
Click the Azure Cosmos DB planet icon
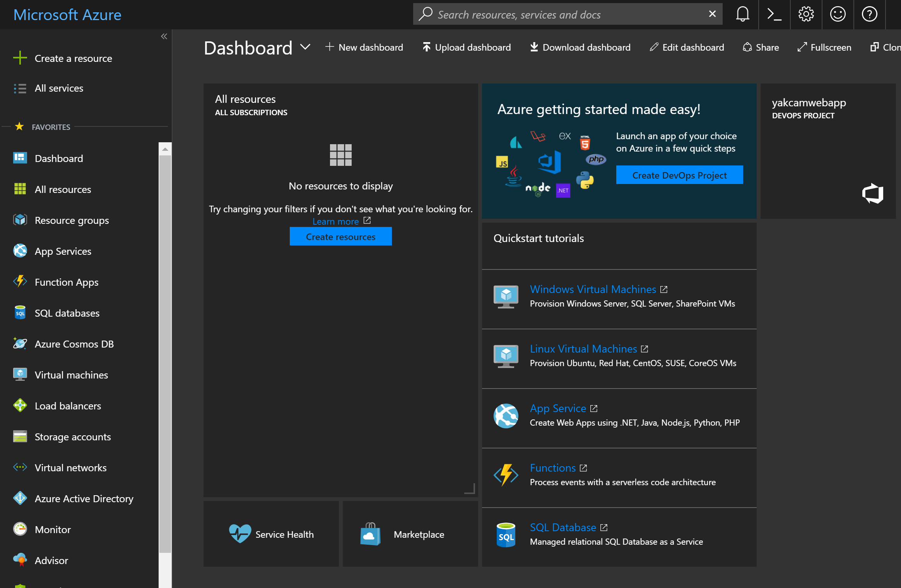(20, 344)
